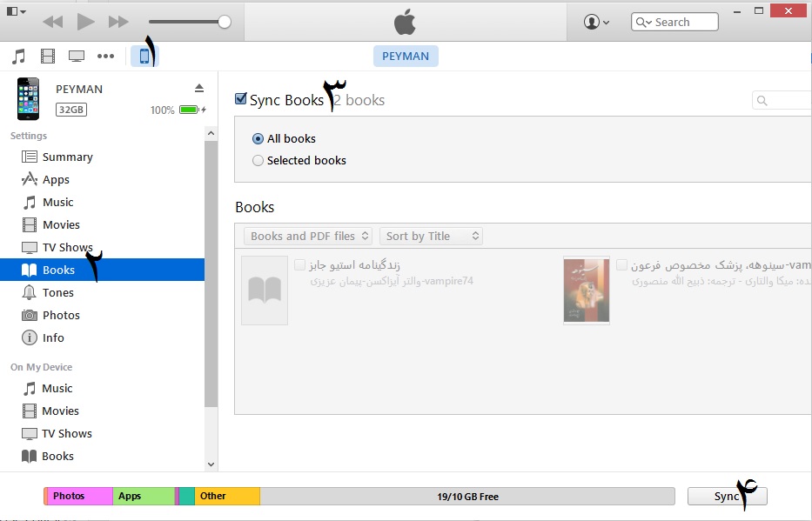Open the TV Shows library icon

click(x=77, y=56)
